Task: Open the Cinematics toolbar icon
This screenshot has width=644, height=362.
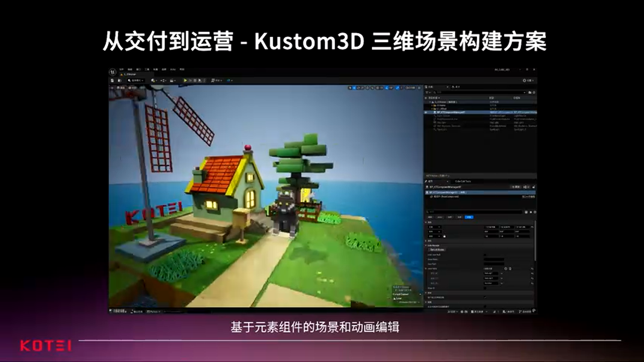Action: click(173, 80)
